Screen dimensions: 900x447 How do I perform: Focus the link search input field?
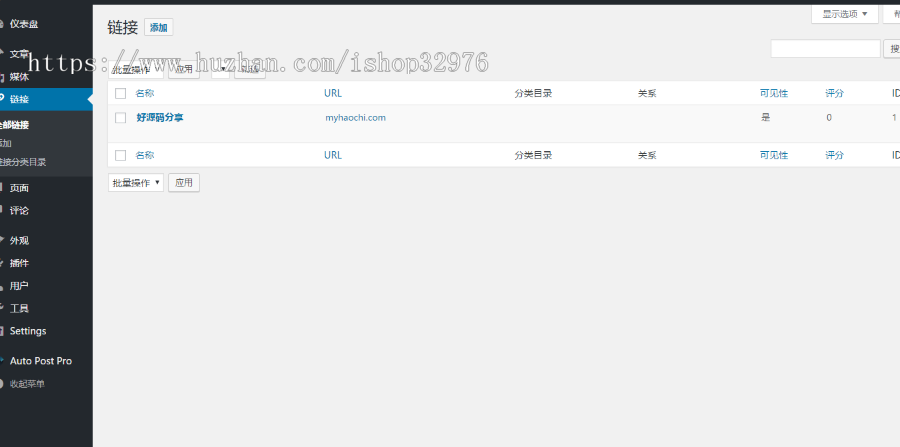coord(825,49)
